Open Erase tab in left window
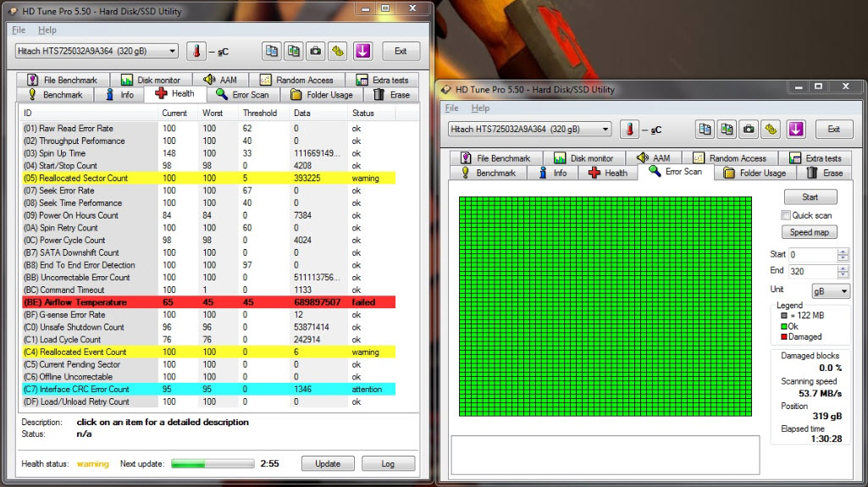The height and width of the screenshot is (487, 868). (392, 95)
